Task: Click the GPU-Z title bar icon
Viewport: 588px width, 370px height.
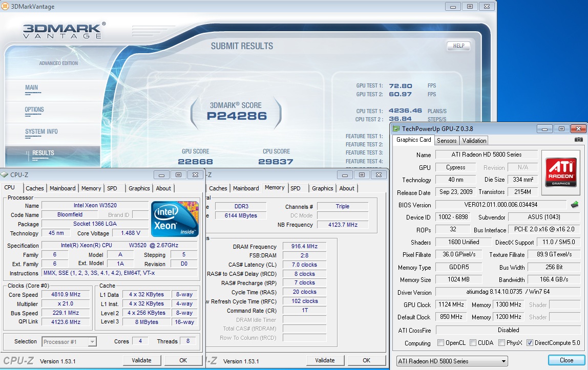Action: click(x=396, y=129)
